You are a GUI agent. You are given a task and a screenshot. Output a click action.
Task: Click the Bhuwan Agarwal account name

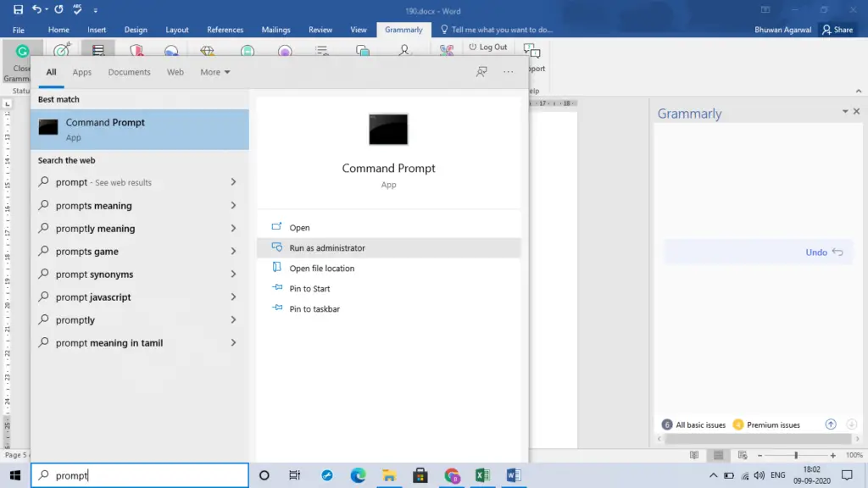pos(782,30)
